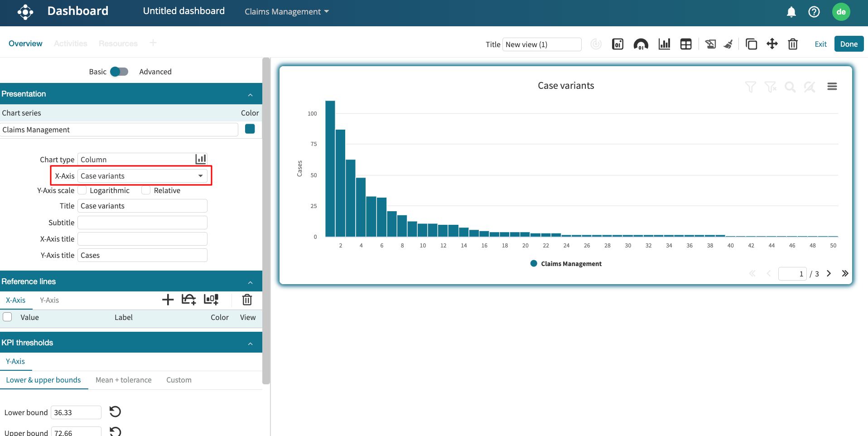Collapse the Presentation section
Screen dimensions: 868x436
[250, 94]
